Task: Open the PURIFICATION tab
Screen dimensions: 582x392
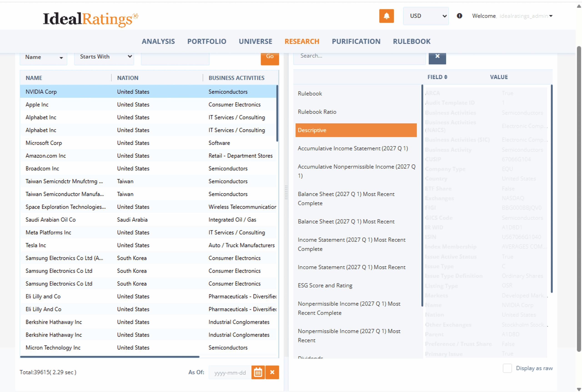Action: click(x=356, y=41)
